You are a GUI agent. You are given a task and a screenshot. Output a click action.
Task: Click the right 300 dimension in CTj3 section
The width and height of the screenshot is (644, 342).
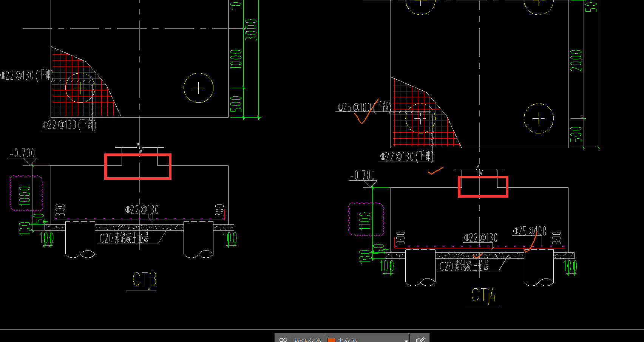click(x=219, y=211)
